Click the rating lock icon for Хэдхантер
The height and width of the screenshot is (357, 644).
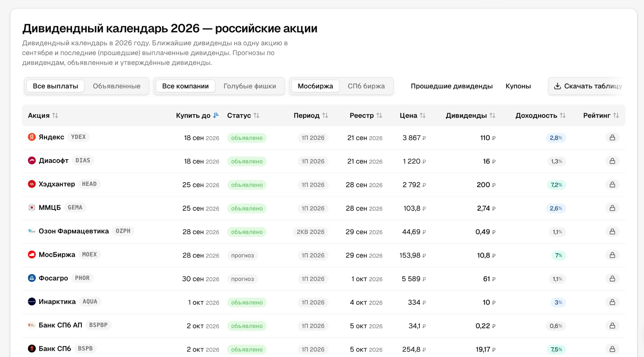612,185
